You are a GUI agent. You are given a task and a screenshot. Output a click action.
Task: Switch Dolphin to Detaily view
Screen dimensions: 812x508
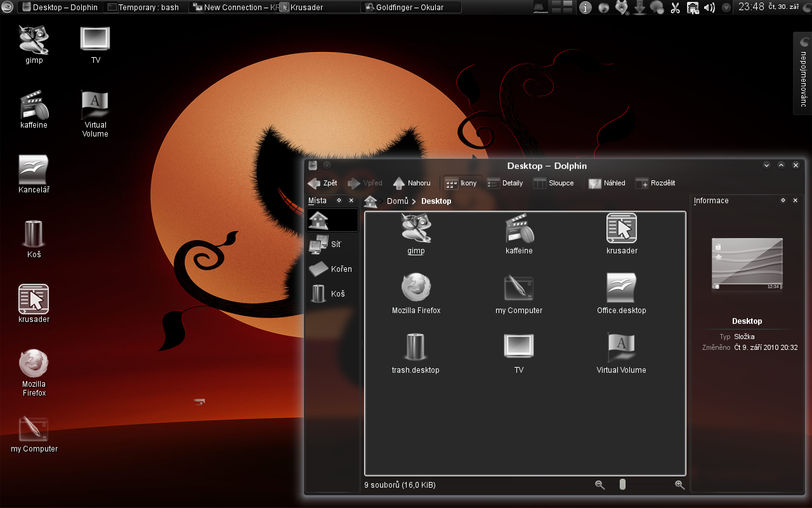click(505, 183)
